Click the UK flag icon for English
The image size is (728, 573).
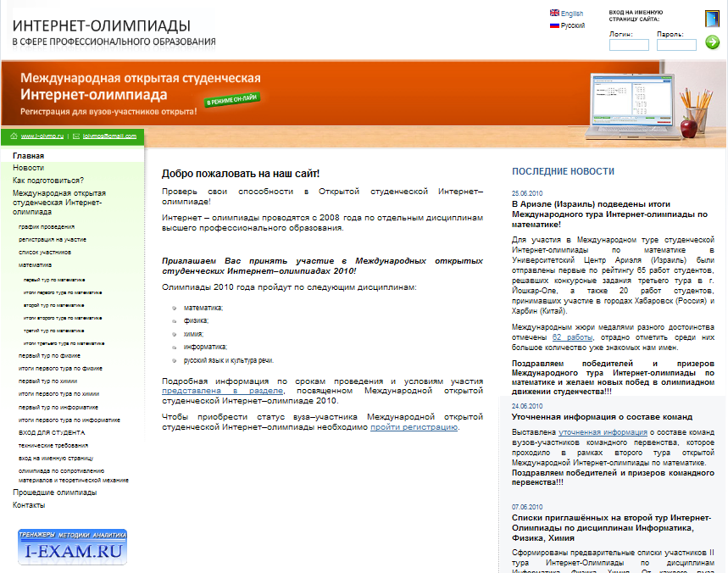554,14
